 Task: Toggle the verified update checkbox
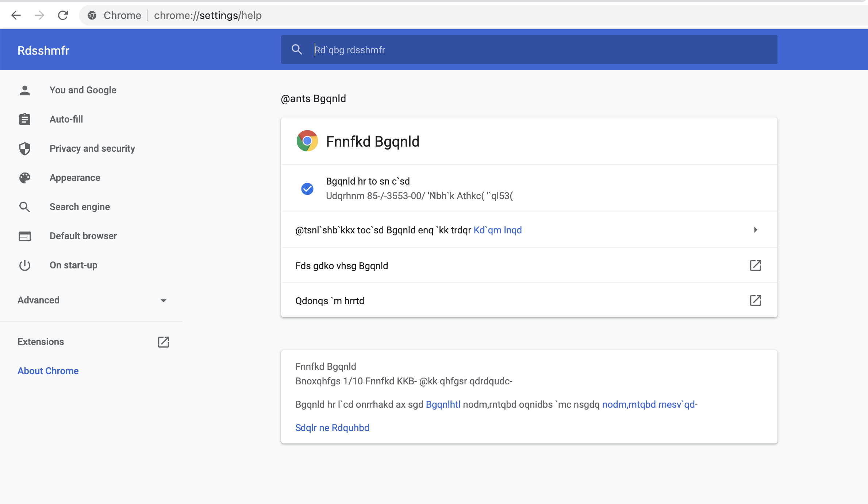[x=307, y=188]
